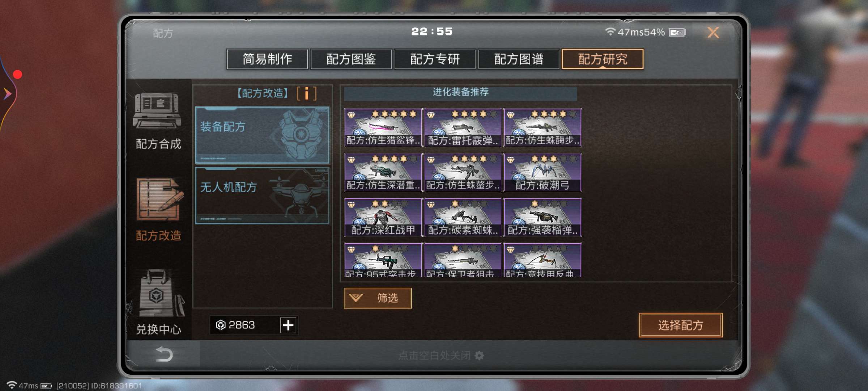This screenshot has width=868, height=391.
Task: Switch to the 简易制作 tab
Action: point(267,59)
